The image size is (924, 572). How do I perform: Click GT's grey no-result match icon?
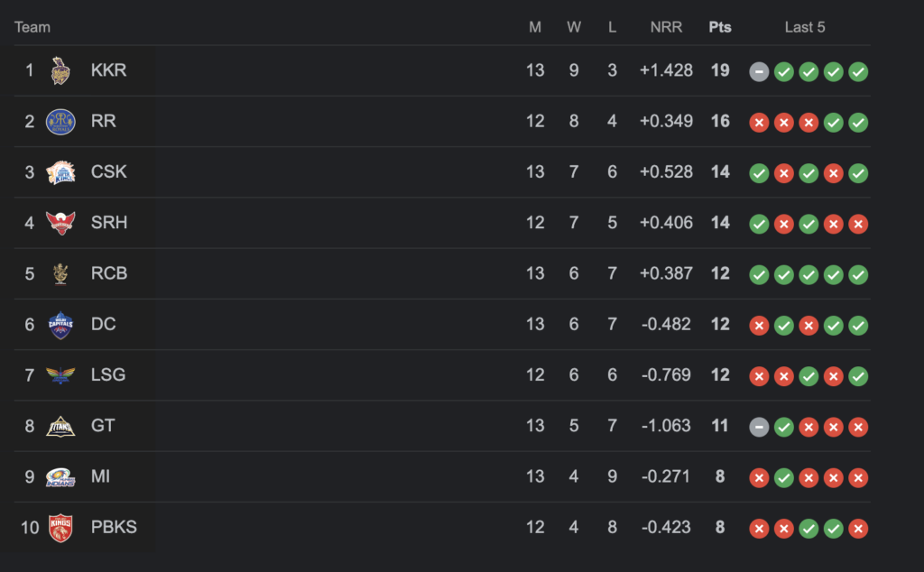[759, 426]
